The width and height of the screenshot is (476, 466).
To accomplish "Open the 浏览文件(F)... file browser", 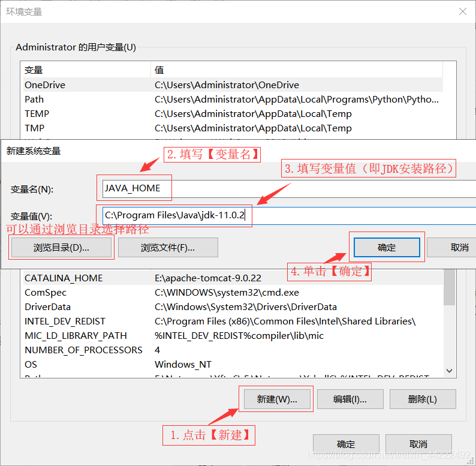I will [168, 248].
